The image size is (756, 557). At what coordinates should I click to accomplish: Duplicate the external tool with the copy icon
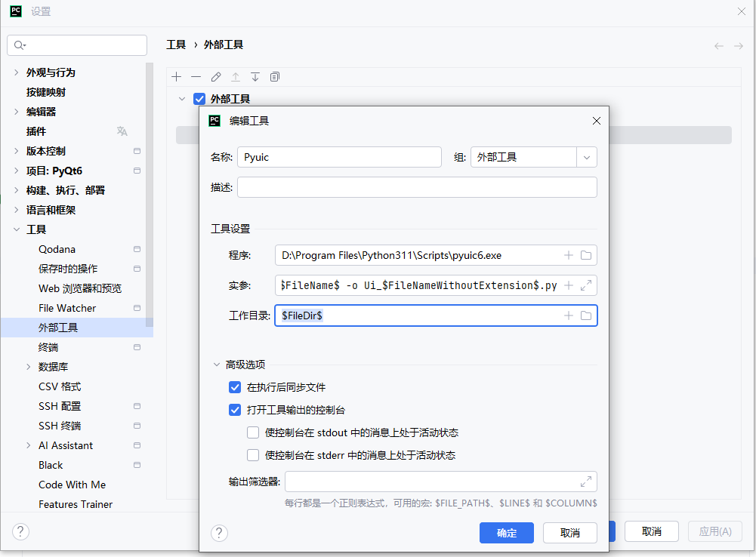pyautogui.click(x=276, y=76)
